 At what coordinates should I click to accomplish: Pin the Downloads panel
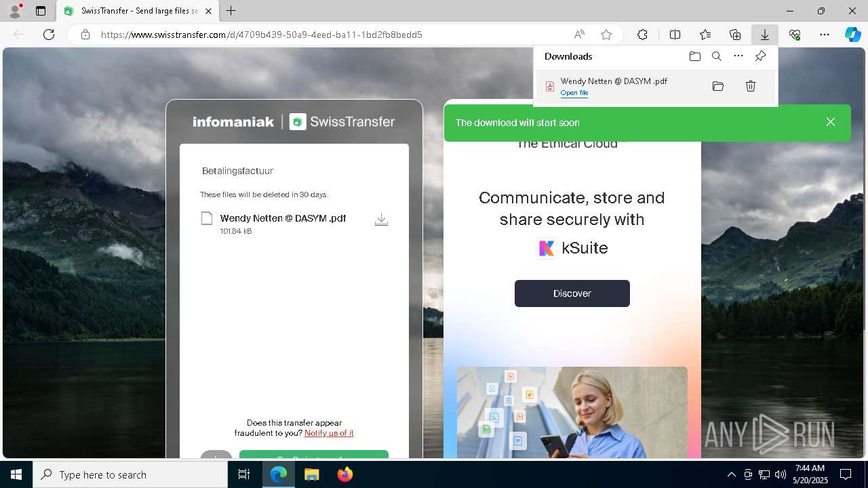[760, 56]
